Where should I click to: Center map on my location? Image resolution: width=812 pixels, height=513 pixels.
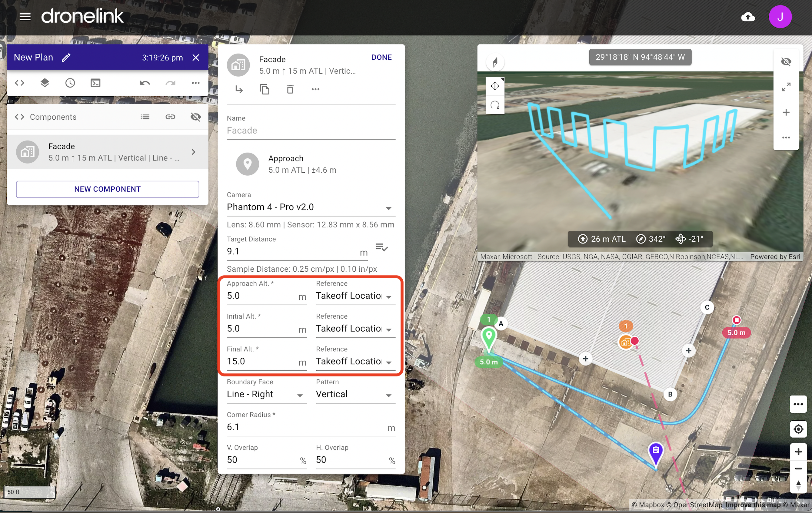(x=798, y=429)
